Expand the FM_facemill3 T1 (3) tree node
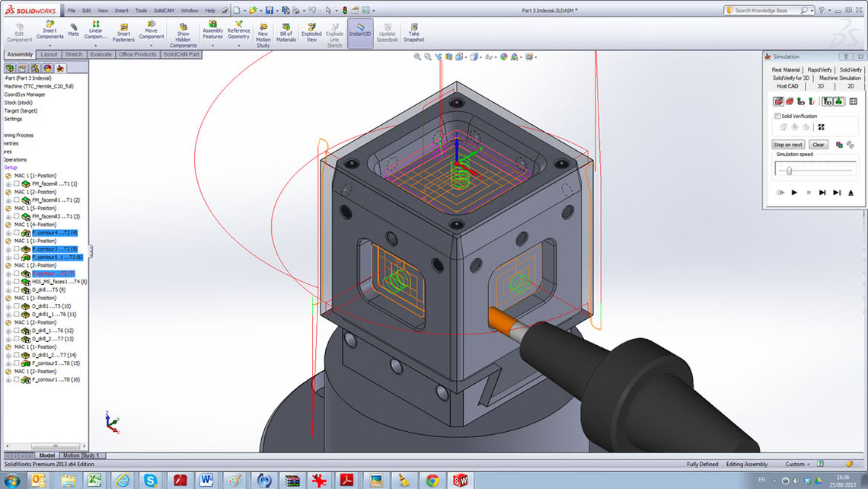Image resolution: width=868 pixels, height=489 pixels. 8,216
